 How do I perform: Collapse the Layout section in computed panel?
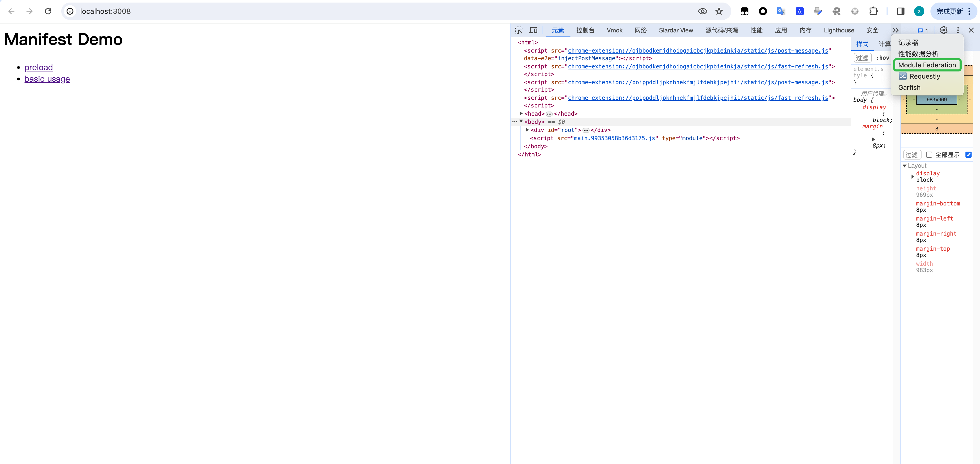click(x=905, y=166)
